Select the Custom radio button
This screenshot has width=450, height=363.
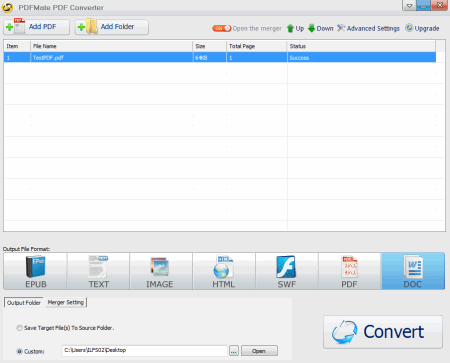point(20,351)
